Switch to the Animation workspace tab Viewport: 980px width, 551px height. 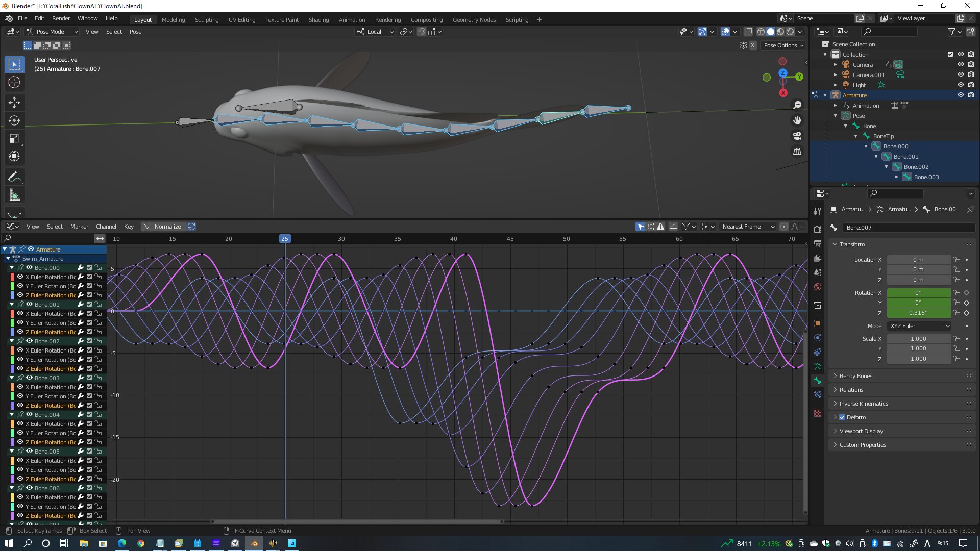352,20
